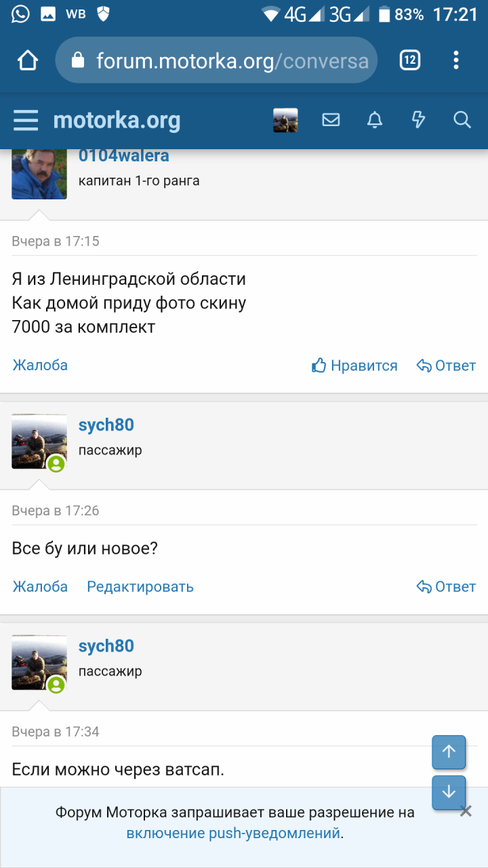Image resolution: width=488 pixels, height=868 pixels.
Task: Open the hamburger navigation menu
Action: pos(26,121)
